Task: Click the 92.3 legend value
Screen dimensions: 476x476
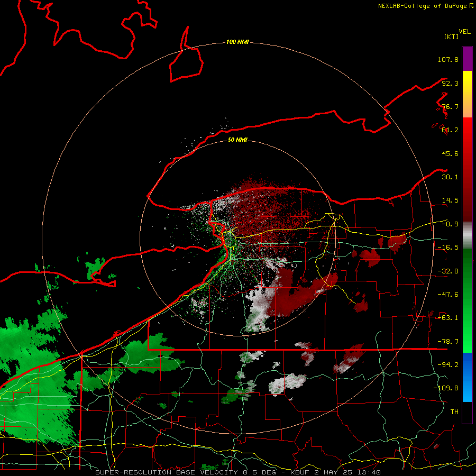Action: (x=450, y=83)
